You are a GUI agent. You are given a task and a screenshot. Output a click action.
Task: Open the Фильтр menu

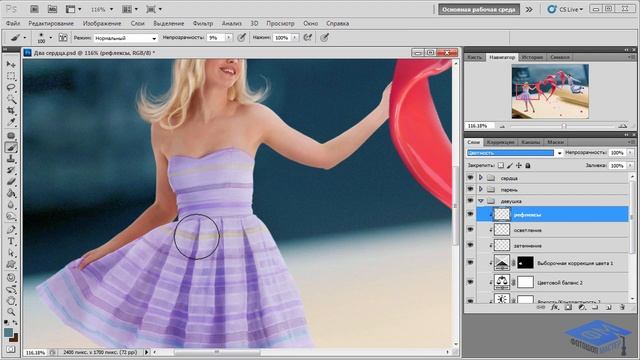[203, 23]
